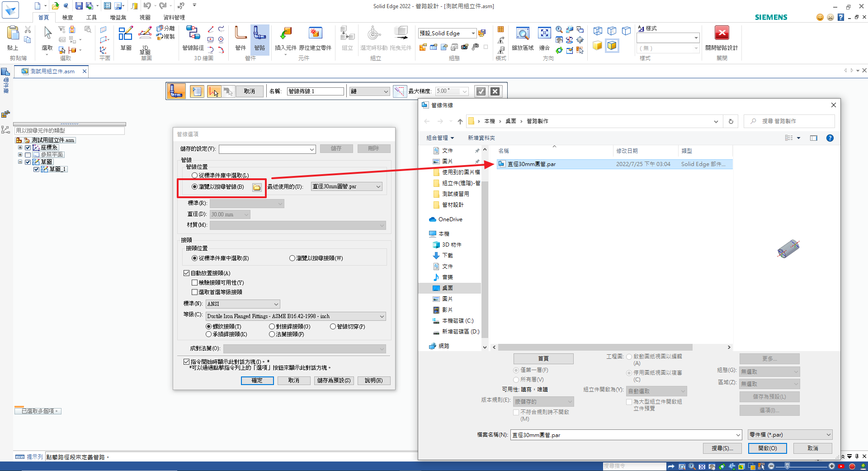868x471 pixels.
Task: Toggle the preview pane icon in file dialog
Action: [x=814, y=138]
